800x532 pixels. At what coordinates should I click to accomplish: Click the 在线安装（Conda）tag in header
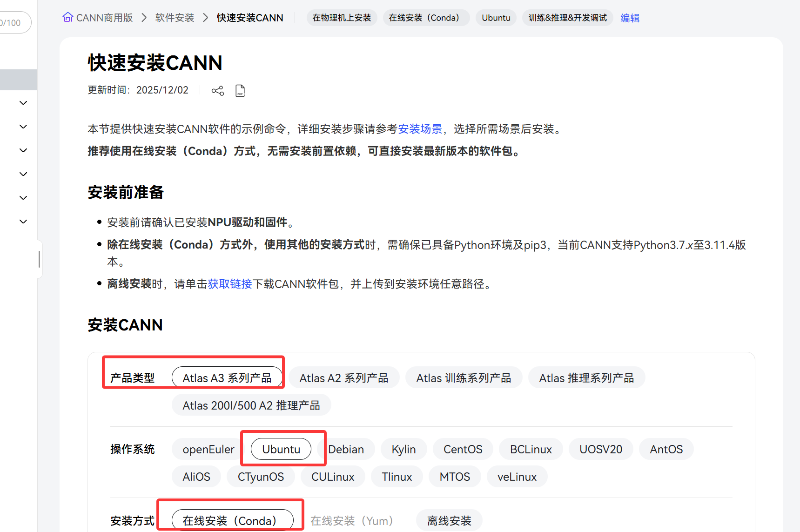pos(426,18)
